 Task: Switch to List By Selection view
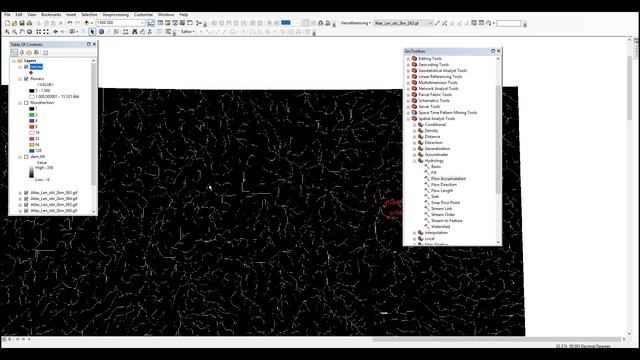(36, 53)
